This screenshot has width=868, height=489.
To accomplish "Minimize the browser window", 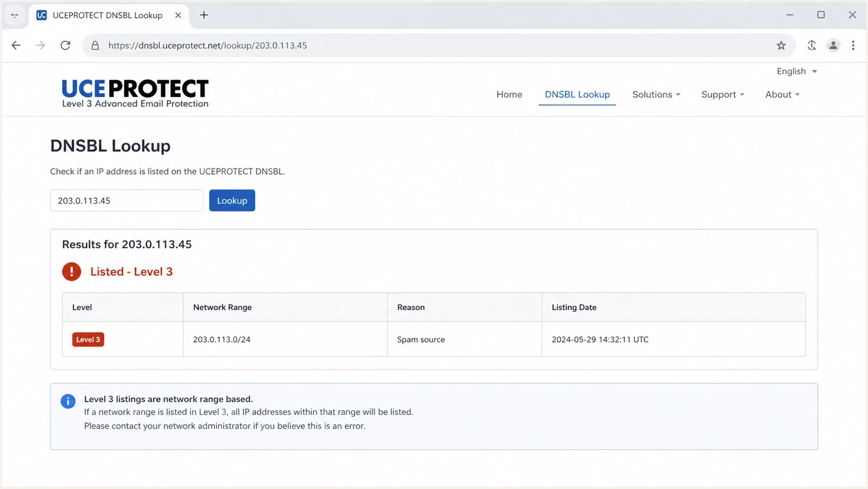I will pyautogui.click(x=790, y=15).
